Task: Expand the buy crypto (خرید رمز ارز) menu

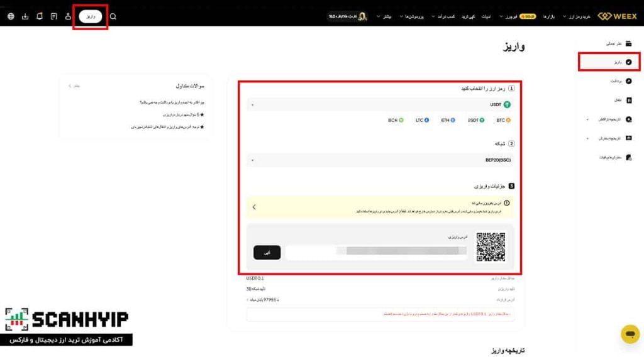Action: (x=576, y=17)
